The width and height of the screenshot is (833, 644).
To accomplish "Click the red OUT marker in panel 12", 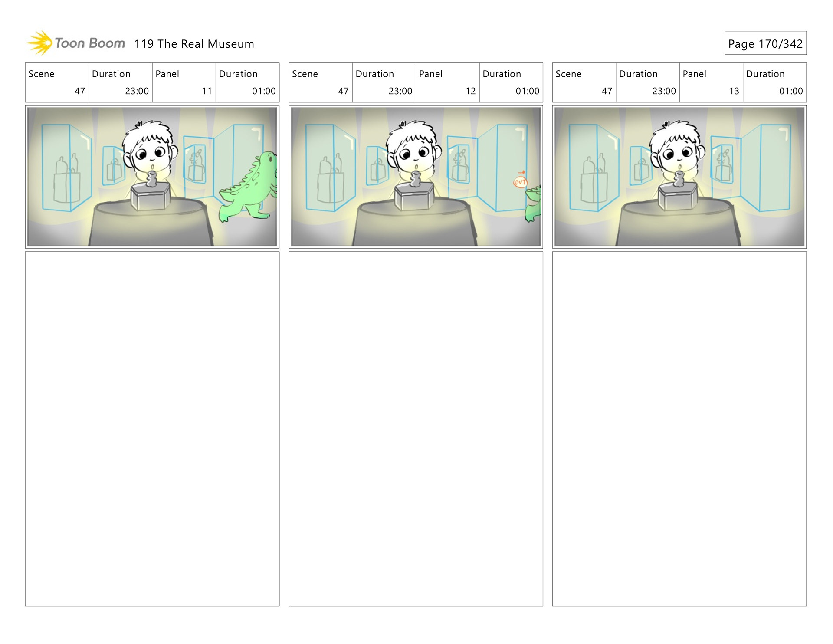I will click(519, 183).
